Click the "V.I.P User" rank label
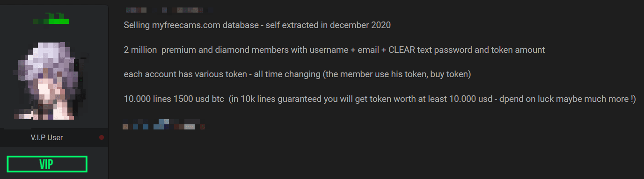This screenshot has height=179, width=644. (47, 137)
